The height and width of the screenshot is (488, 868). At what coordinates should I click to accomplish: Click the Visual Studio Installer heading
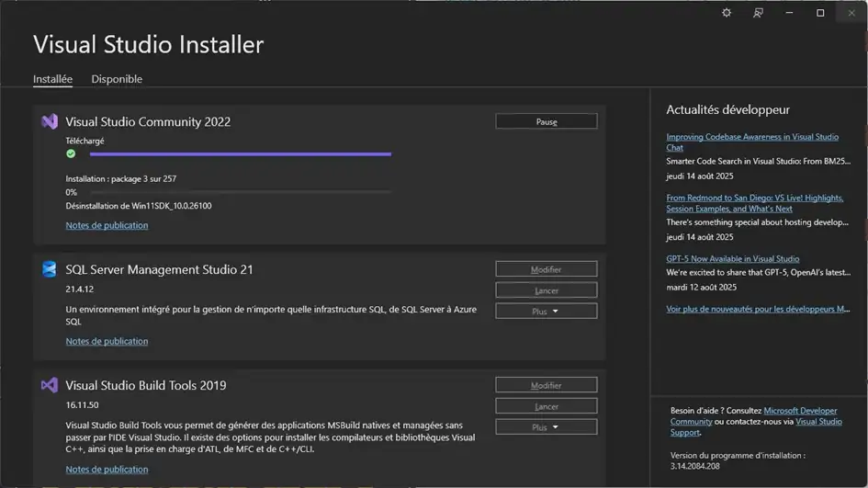149,44
